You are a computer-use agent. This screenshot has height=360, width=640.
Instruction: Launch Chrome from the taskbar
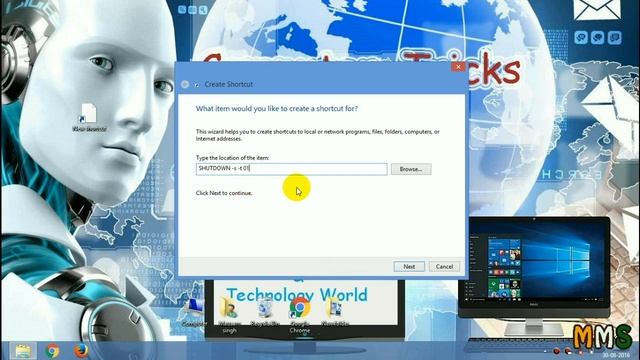tap(52, 351)
